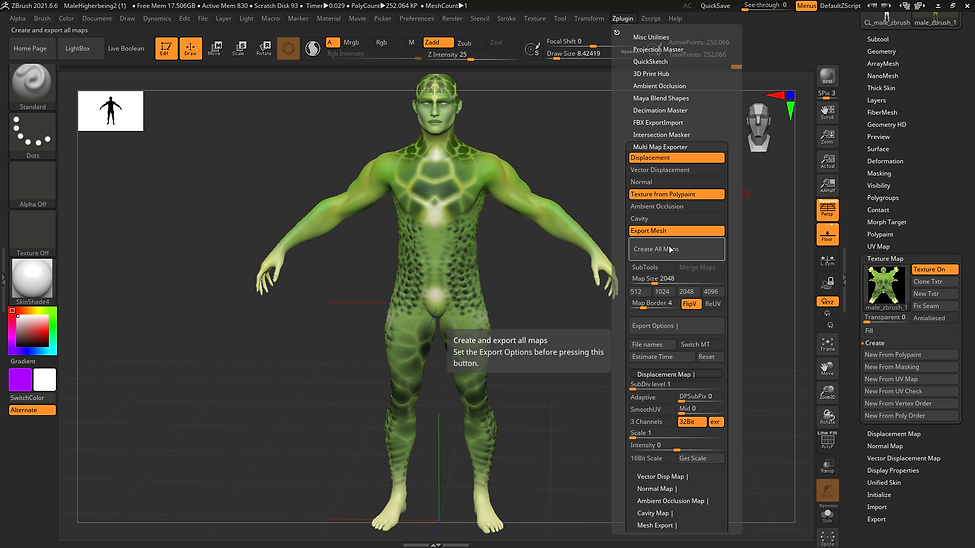This screenshot has height=548, width=975.
Task: Open the Transform menu
Action: 589,19
